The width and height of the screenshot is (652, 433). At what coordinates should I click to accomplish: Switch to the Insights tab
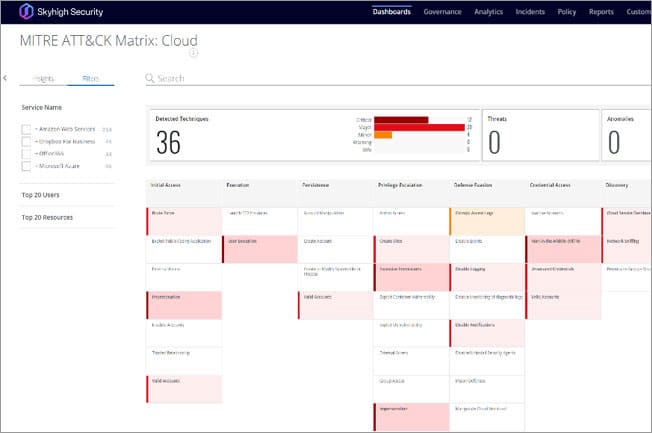coord(44,78)
